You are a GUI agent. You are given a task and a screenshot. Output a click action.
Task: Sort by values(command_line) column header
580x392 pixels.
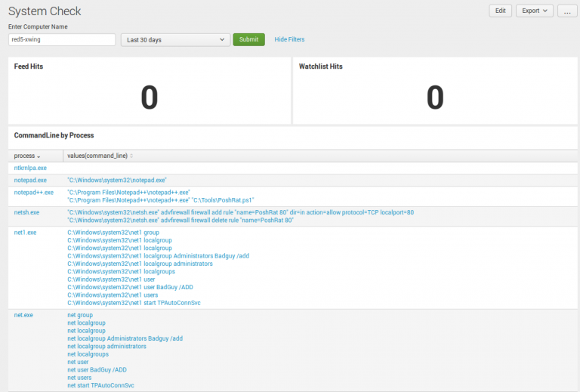click(100, 156)
